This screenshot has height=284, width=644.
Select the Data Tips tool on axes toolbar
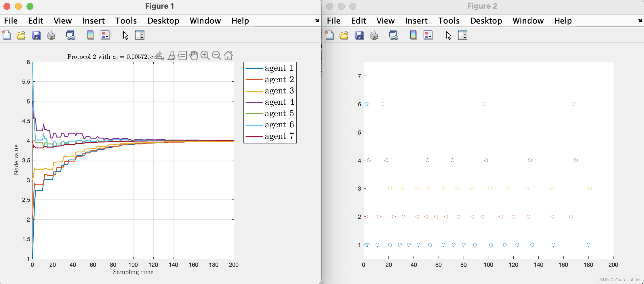click(182, 55)
